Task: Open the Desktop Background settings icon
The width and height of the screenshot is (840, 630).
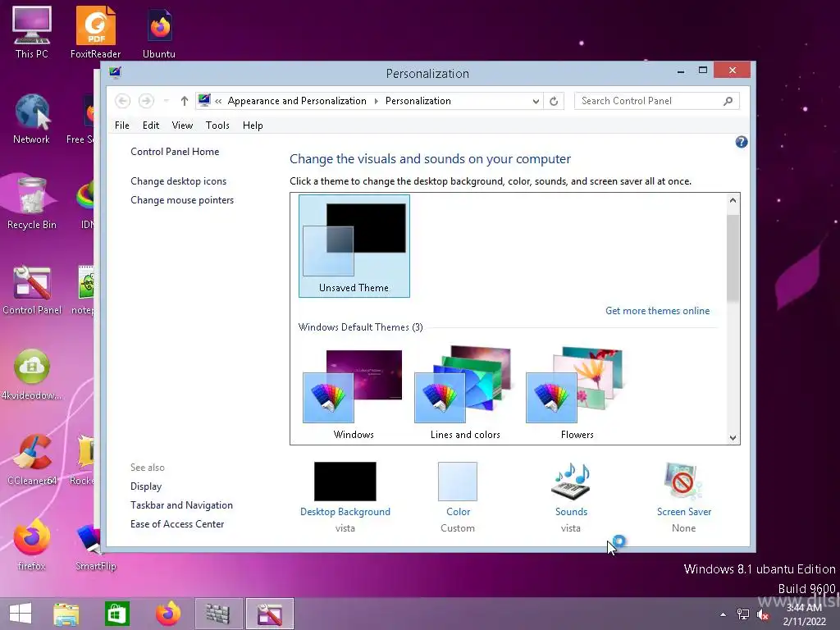Action: click(x=345, y=482)
